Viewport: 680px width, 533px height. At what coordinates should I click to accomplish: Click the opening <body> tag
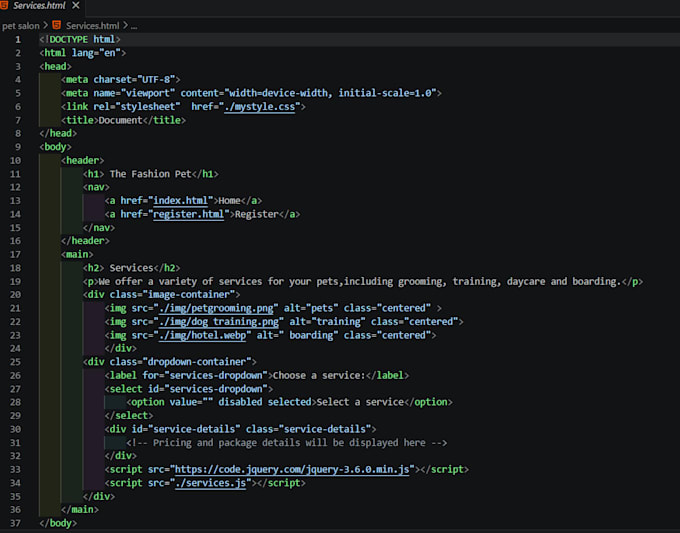pyautogui.click(x=56, y=147)
